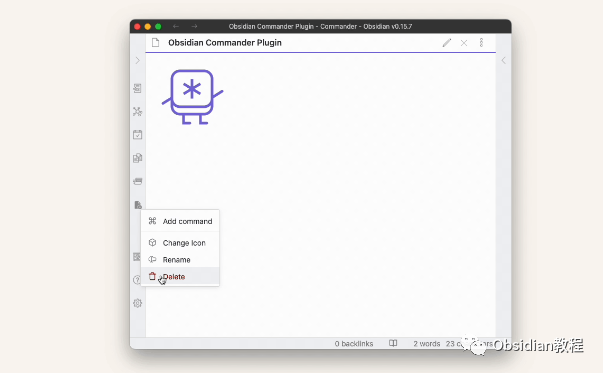Open graph view from the ribbon

pos(137,112)
